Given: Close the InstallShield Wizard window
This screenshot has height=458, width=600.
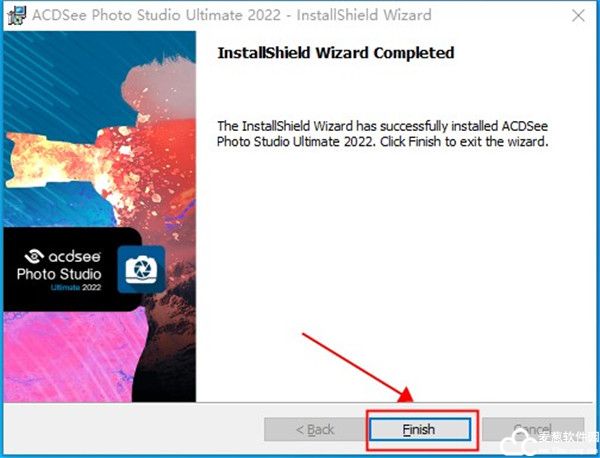Looking at the screenshot, I should click(x=578, y=16).
